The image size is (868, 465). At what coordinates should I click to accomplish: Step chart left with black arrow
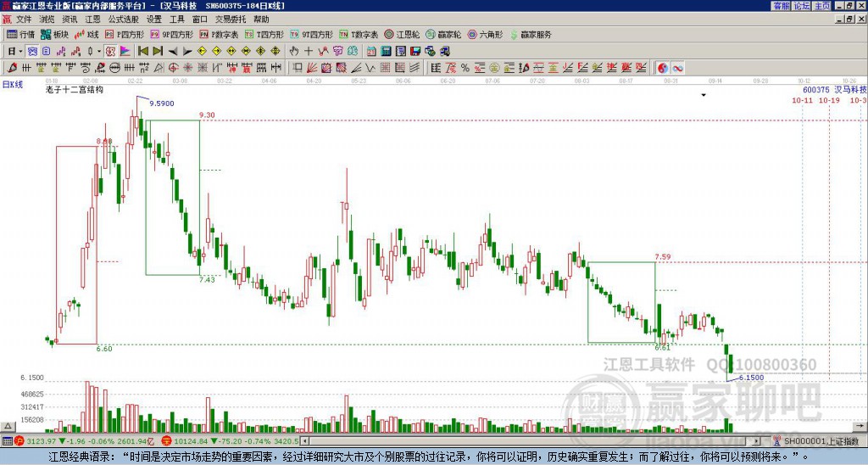(x=173, y=52)
